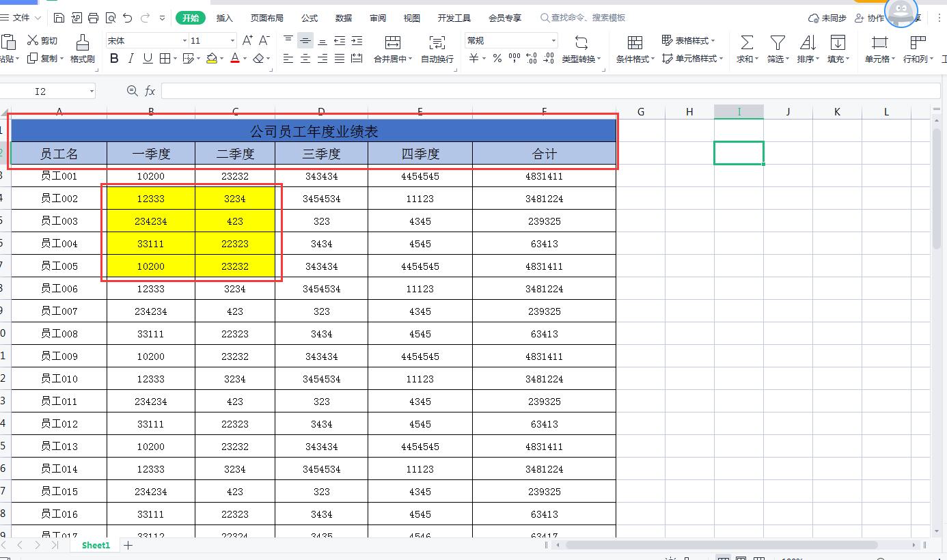Image resolution: width=947 pixels, height=560 pixels.
Task: Toggle underline formatting
Action: (x=148, y=59)
